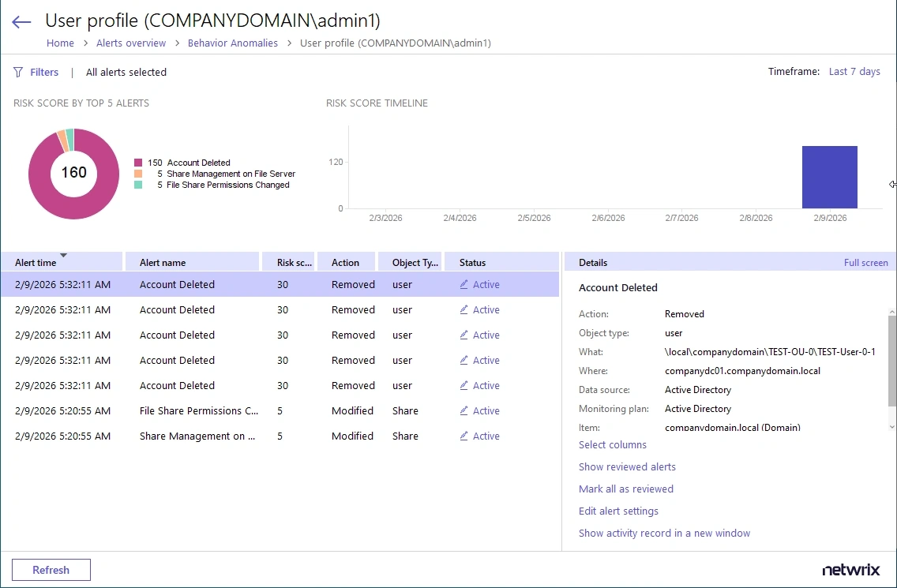Sort by Status column header

(x=472, y=263)
